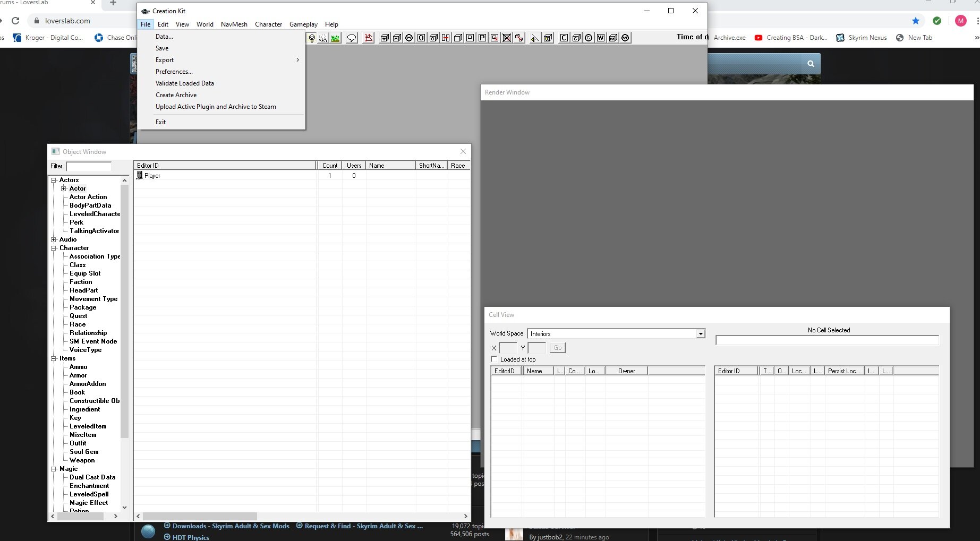Click the square-in-square toolbar icon
The image size is (980, 541).
[x=470, y=38]
